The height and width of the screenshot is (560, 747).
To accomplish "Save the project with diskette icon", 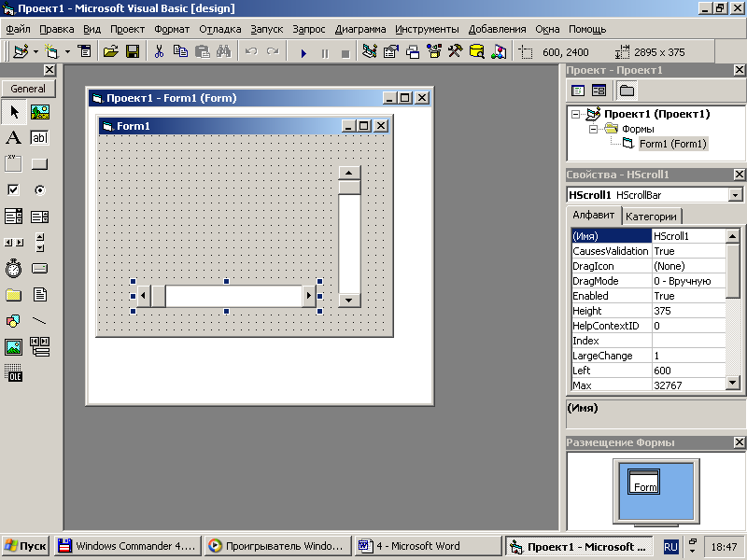I will click(133, 51).
